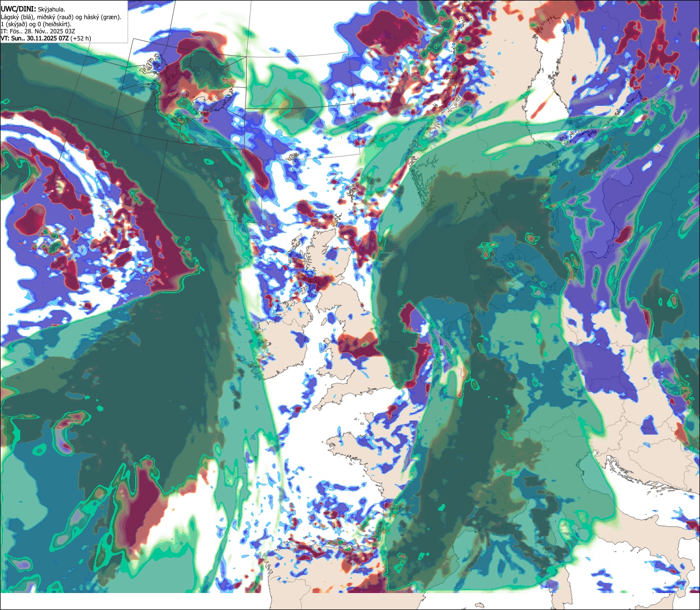Click the "IT: Fös.. 28. Nóv.. 2025 03Z" line
Screen dimensions: 700x610
point(38,32)
